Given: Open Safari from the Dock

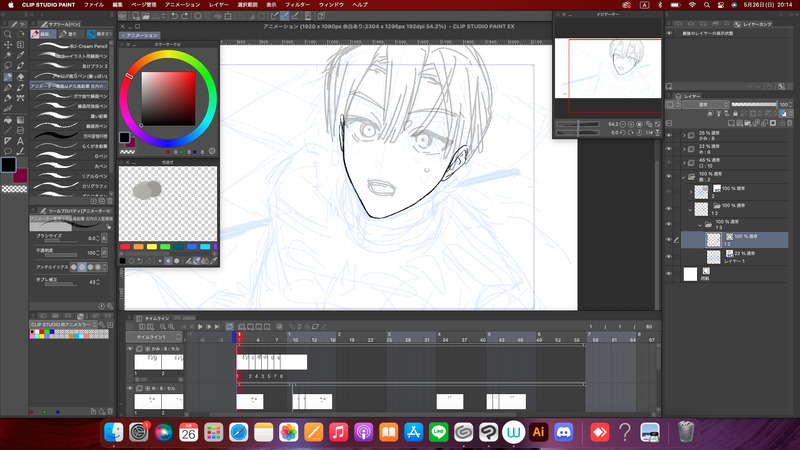Looking at the screenshot, I should click(238, 432).
